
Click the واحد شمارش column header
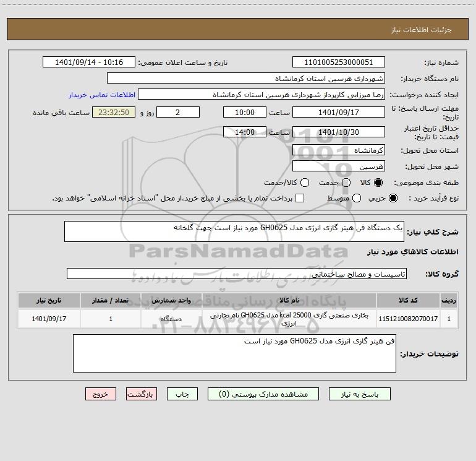pos(171,300)
